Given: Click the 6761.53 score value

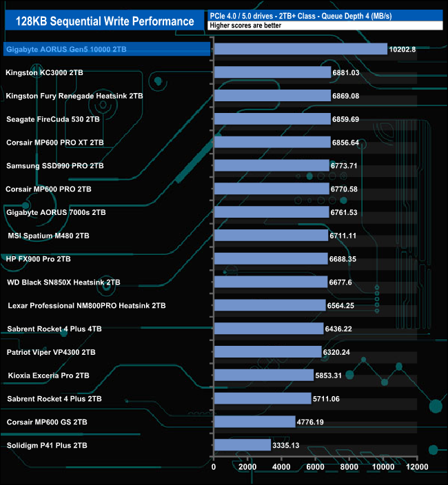Looking at the screenshot, I should 344,212.
